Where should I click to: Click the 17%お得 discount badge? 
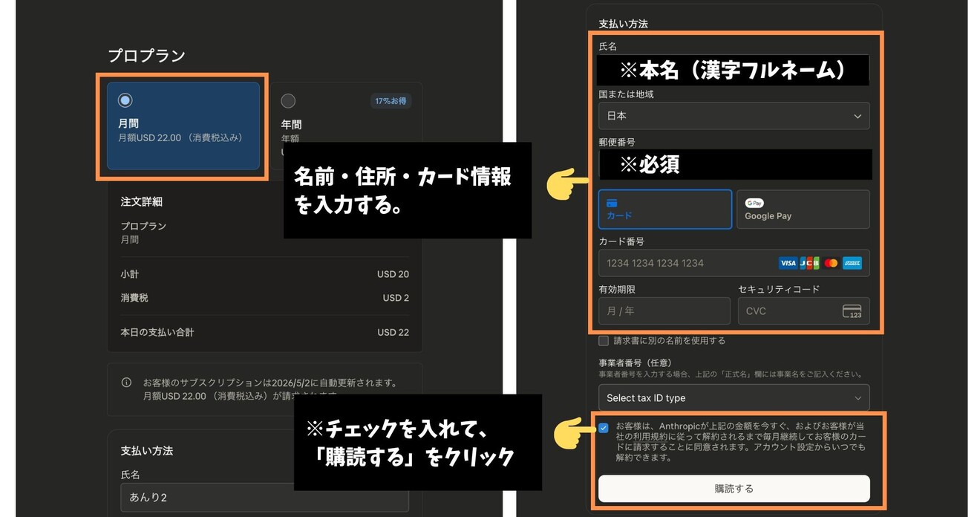point(391,101)
